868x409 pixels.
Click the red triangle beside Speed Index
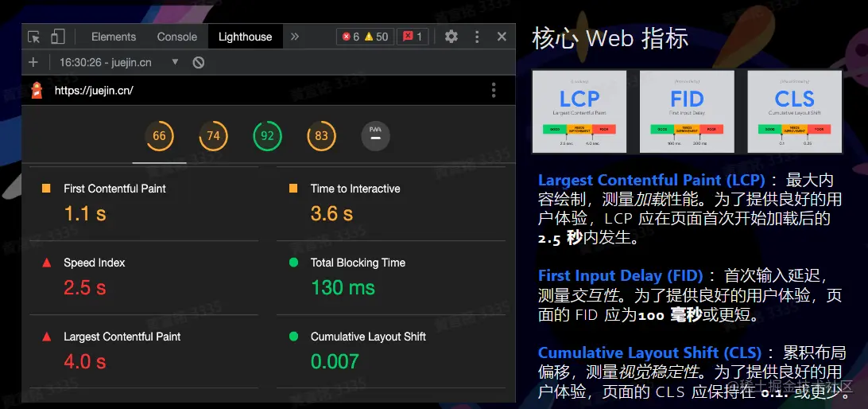coord(46,263)
